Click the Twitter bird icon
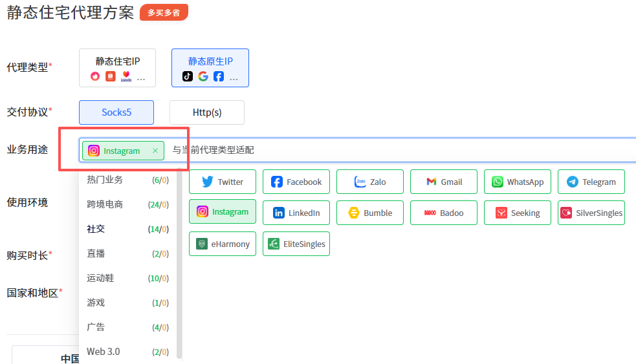636x364 pixels. pos(207,182)
